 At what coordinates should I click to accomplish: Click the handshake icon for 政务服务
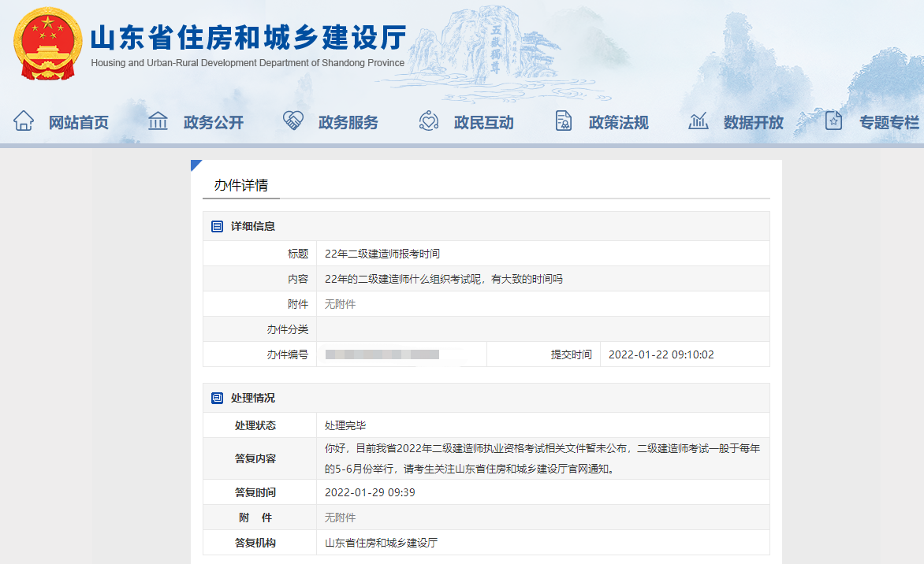pyautogui.click(x=292, y=120)
